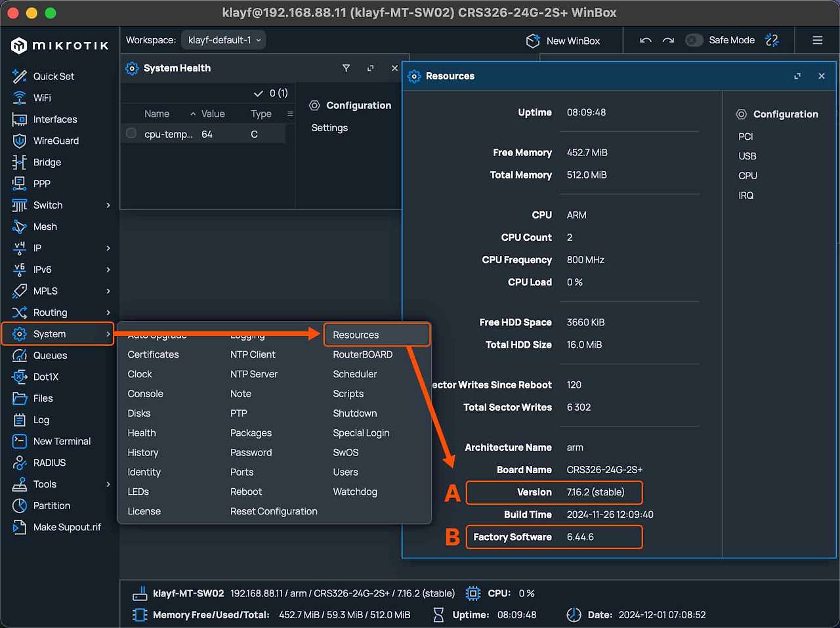Launch New Terminal from sidebar

click(62, 441)
